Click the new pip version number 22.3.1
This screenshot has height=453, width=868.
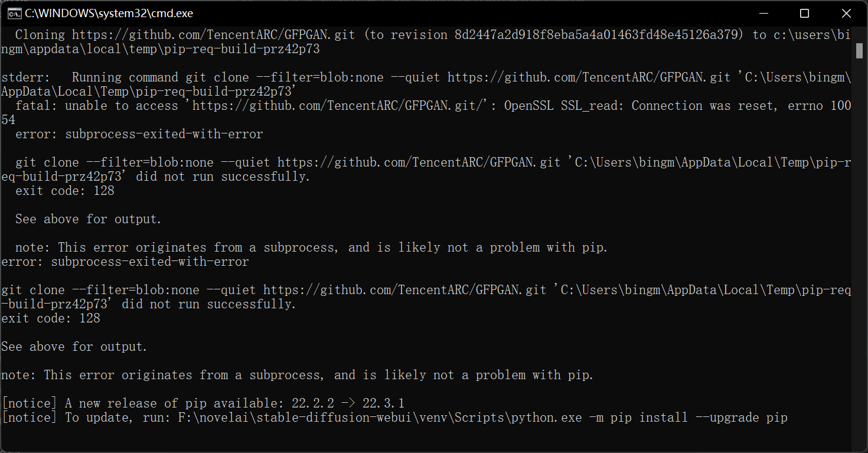(383, 403)
